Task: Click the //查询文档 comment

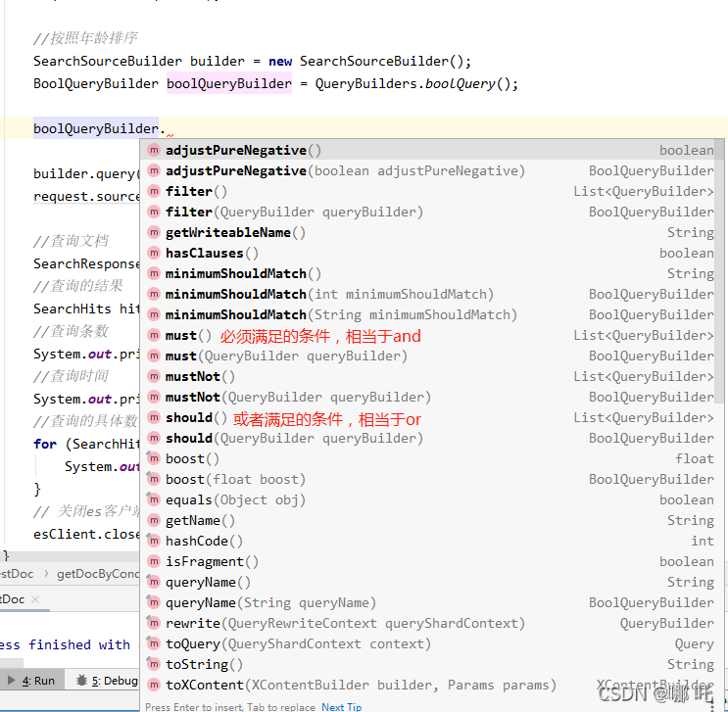Action: [71, 241]
